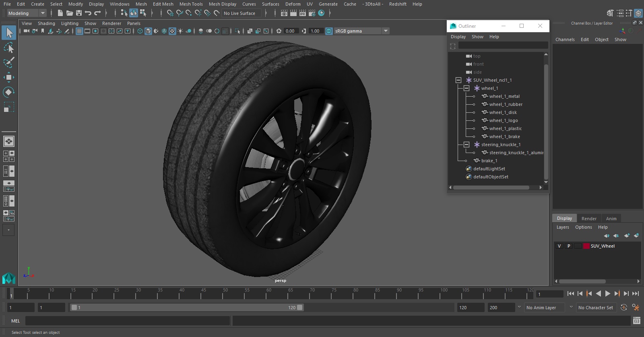Select wheel_1_rubber in Outliner

tap(506, 104)
